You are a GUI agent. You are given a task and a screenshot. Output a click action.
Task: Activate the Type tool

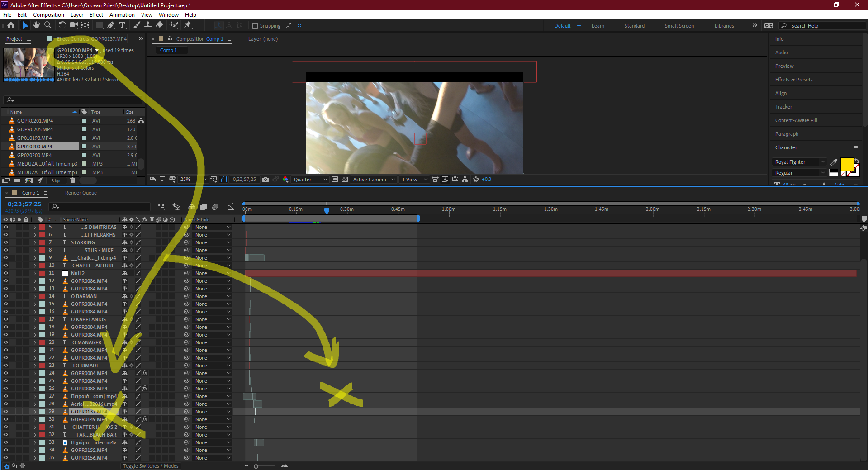(x=122, y=25)
